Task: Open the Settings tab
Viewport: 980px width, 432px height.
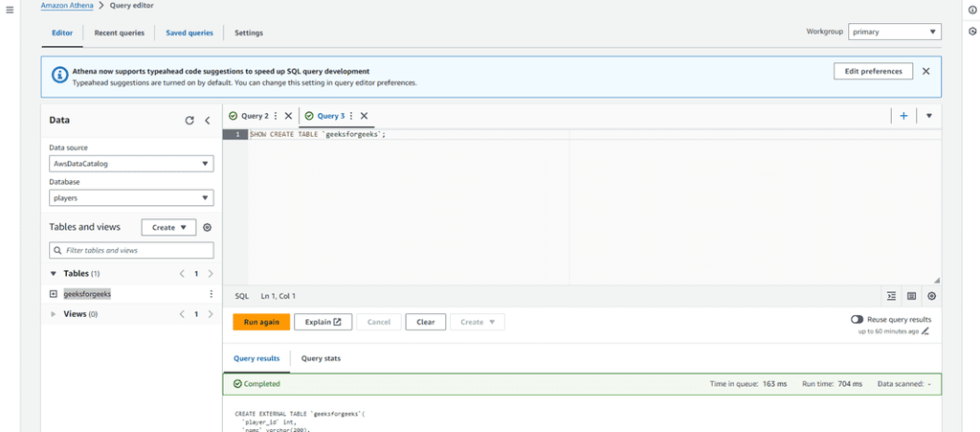Action: (x=249, y=33)
